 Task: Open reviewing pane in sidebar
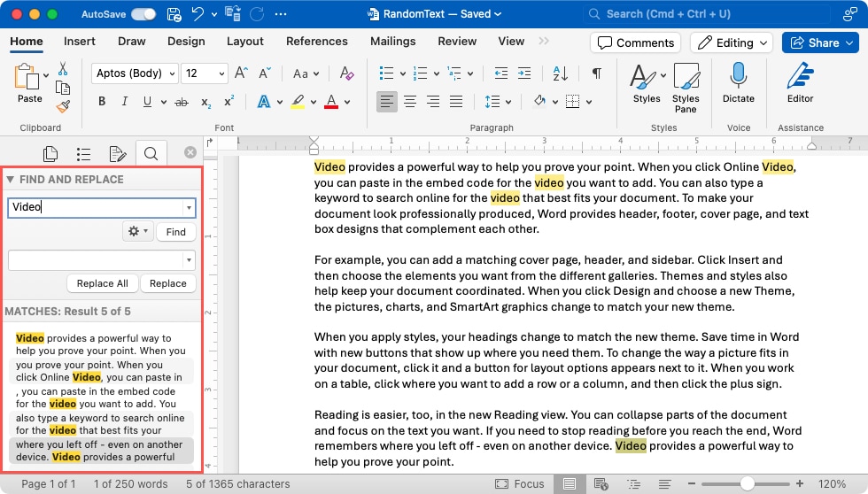click(x=117, y=154)
